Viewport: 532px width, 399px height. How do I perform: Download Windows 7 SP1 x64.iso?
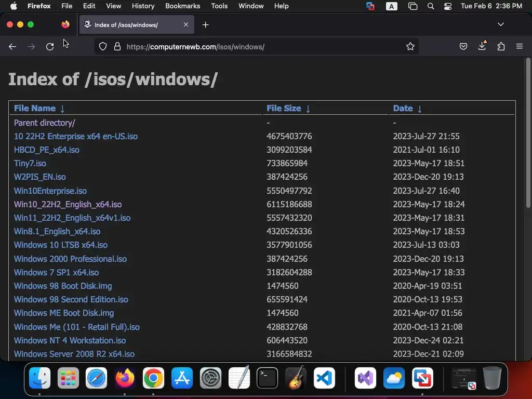point(56,272)
